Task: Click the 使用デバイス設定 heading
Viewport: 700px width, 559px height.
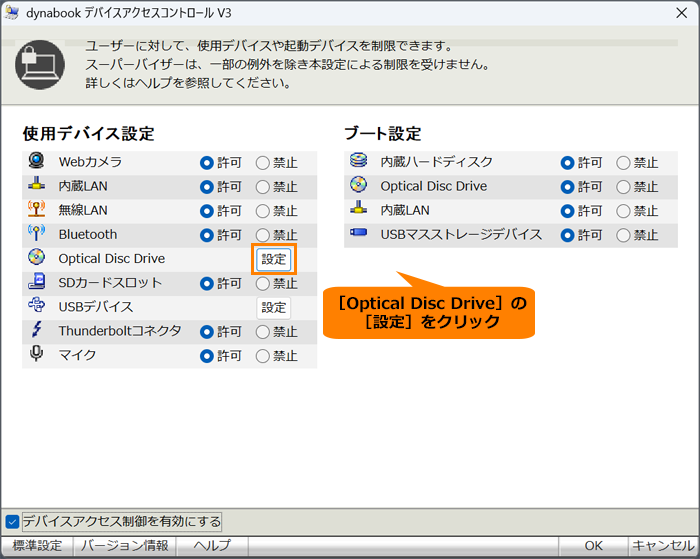Action: click(x=88, y=133)
